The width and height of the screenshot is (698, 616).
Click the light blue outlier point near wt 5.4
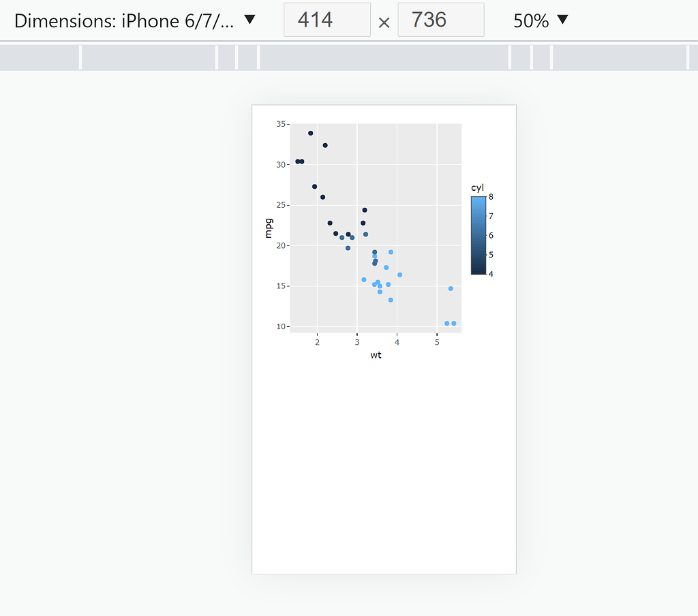(451, 288)
